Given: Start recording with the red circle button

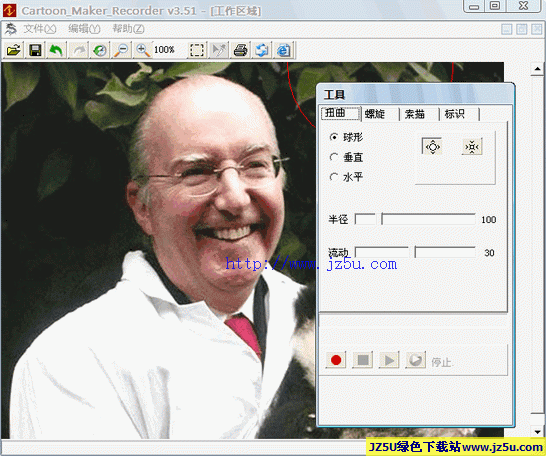Looking at the screenshot, I should (x=336, y=360).
